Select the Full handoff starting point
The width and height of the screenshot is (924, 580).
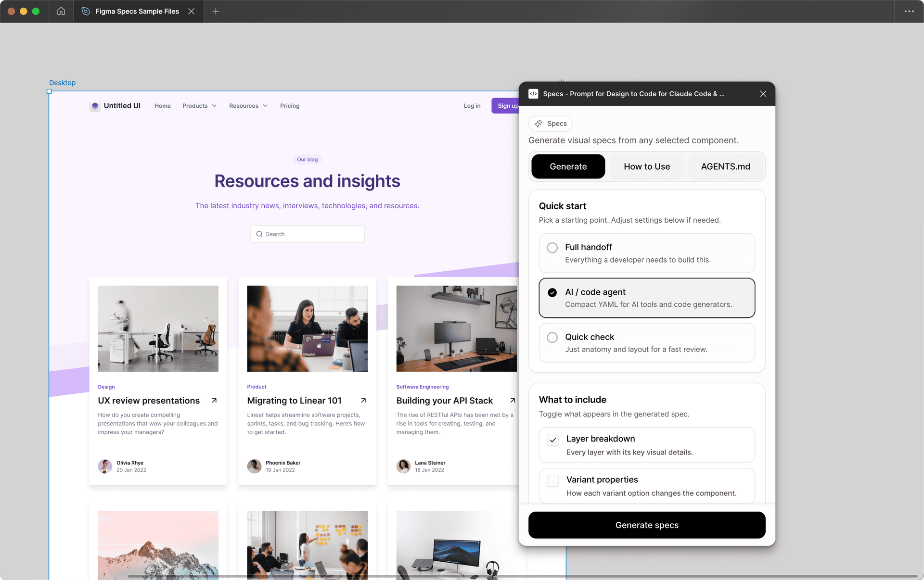pyautogui.click(x=552, y=248)
